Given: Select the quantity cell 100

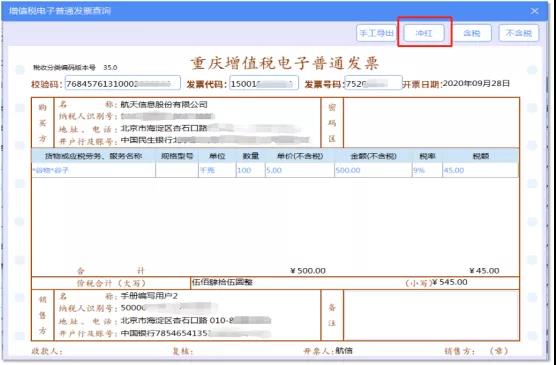Looking at the screenshot, I should click(250, 170).
